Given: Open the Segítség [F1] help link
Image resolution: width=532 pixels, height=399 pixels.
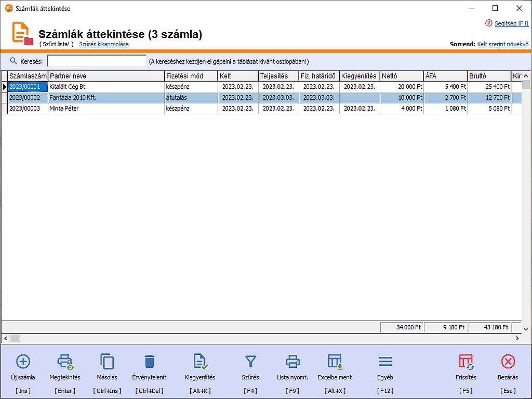Looking at the screenshot, I should point(511,23).
